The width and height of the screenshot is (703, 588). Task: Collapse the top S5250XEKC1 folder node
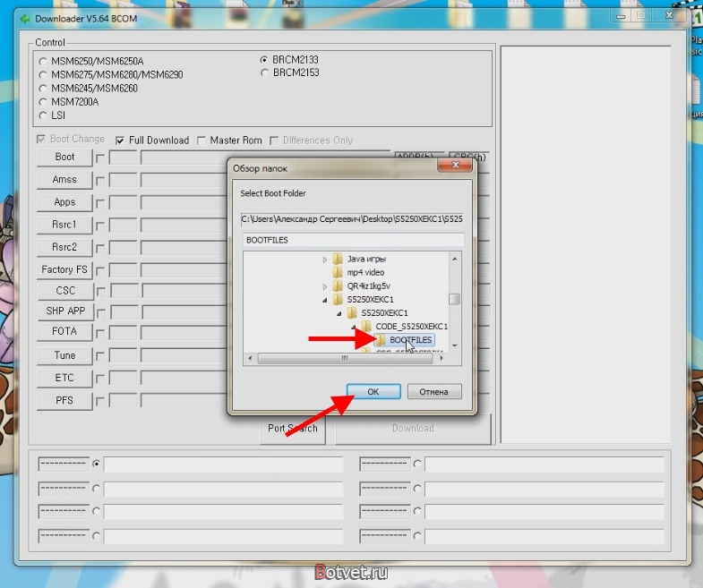[325, 300]
